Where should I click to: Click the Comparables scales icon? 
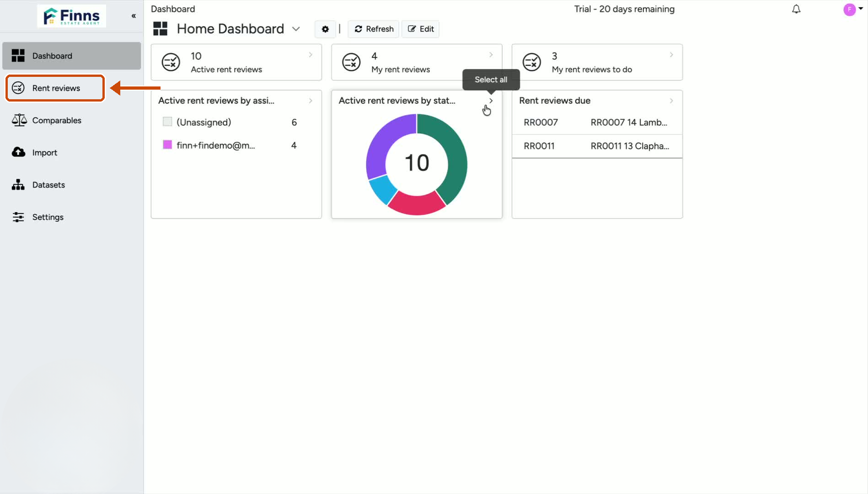click(x=19, y=120)
